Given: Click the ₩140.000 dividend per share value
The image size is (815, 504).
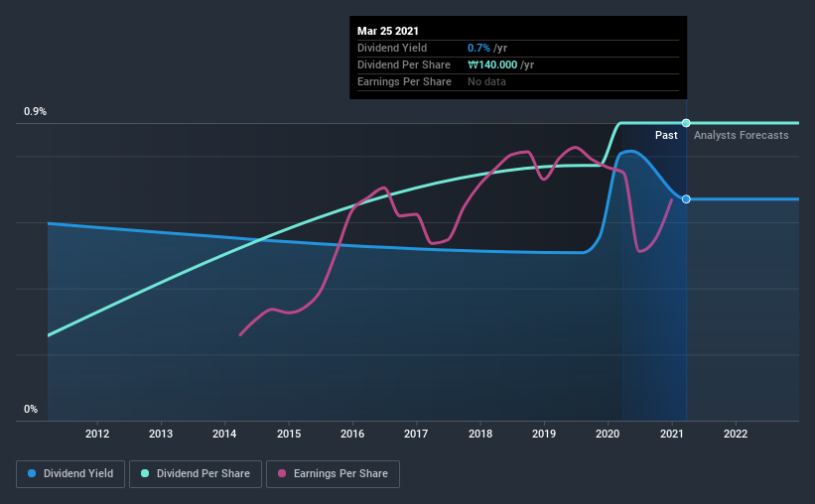Looking at the screenshot, I should coord(492,64).
